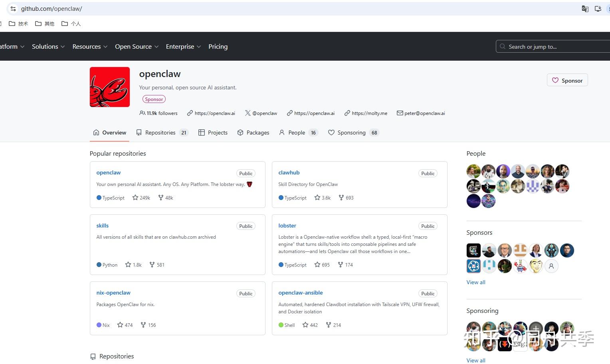Expand the Resources dropdown menu
Image resolution: width=610 pixels, height=364 pixels.
tap(90, 47)
